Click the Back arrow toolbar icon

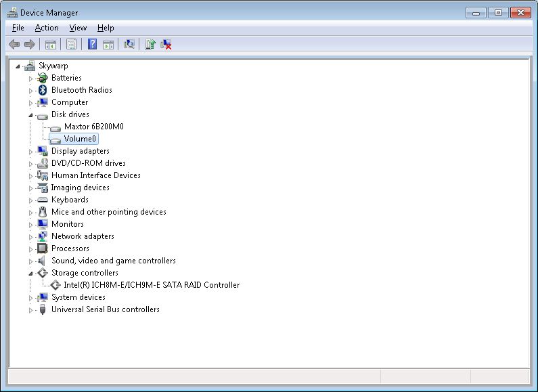click(14, 44)
